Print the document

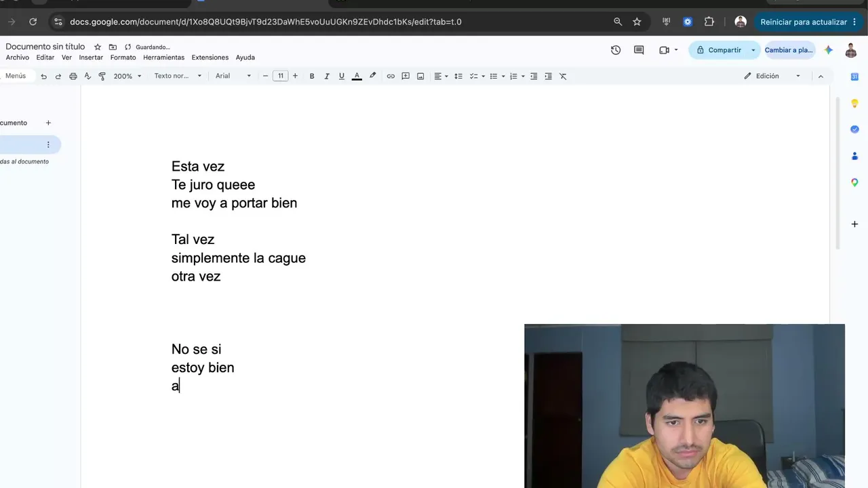(73, 76)
